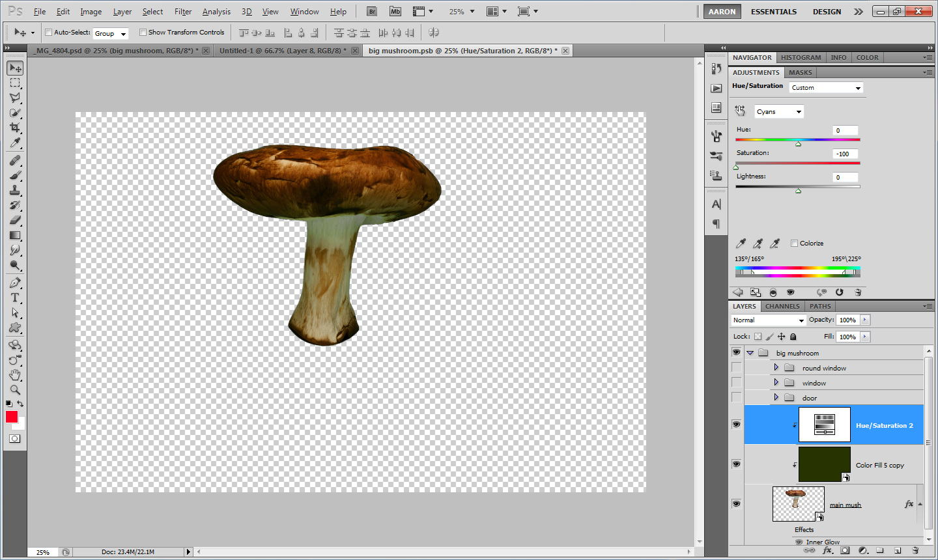Expand the round window layer group
938x560 pixels.
pos(776,368)
